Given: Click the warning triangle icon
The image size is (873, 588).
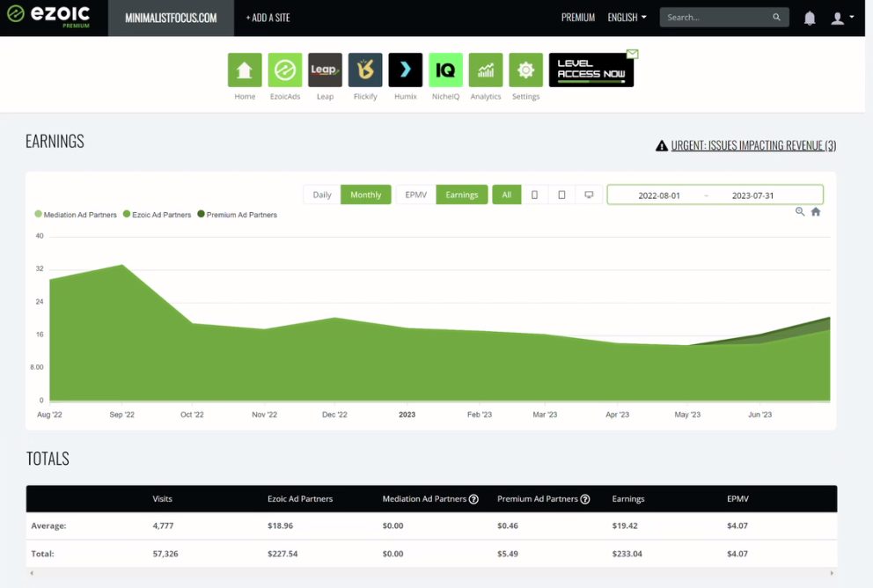Looking at the screenshot, I should point(662,146).
